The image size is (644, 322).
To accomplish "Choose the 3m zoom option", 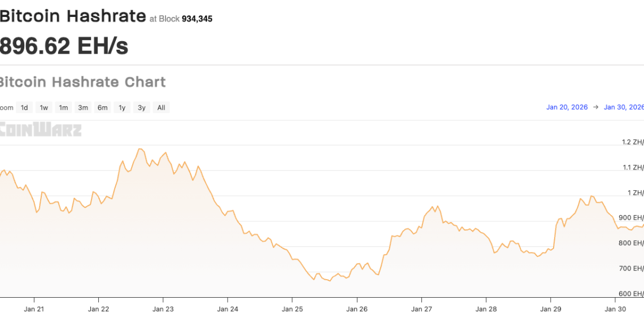I will click(x=83, y=108).
